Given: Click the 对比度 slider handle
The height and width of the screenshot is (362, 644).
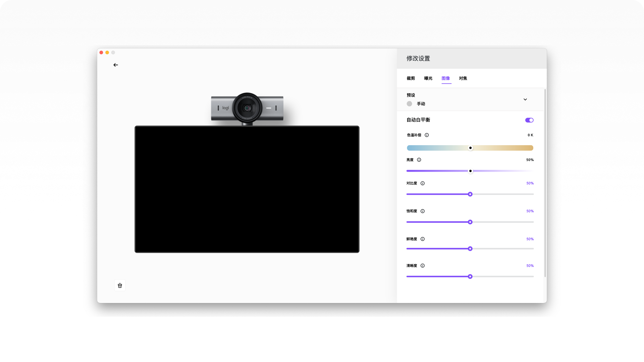Looking at the screenshot, I should click(x=470, y=194).
